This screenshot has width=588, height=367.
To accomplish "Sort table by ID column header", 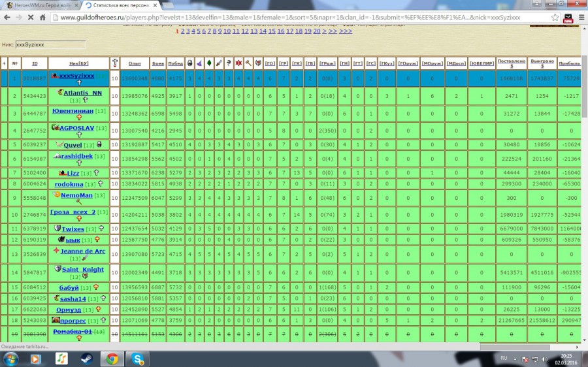I will (35, 63).
